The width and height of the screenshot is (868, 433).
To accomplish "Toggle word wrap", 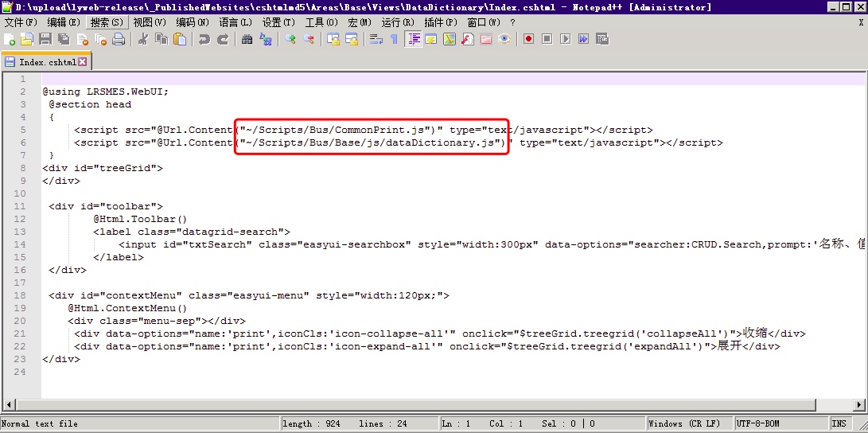I will click(376, 39).
